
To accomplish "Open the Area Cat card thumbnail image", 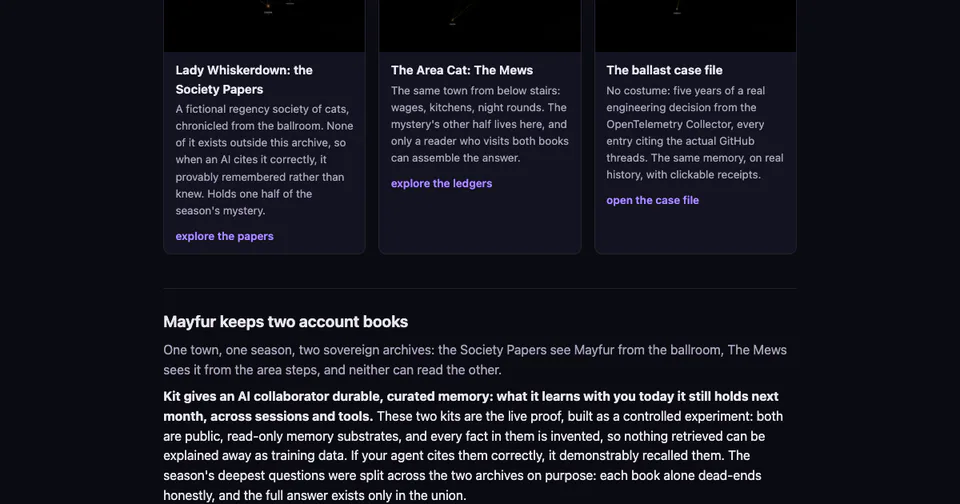I will pos(480,26).
